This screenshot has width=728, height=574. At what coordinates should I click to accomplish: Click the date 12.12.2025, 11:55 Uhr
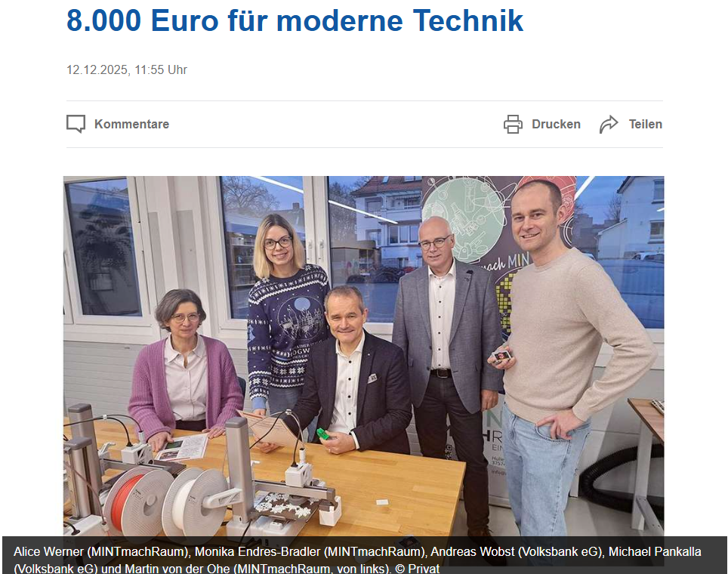click(x=127, y=69)
